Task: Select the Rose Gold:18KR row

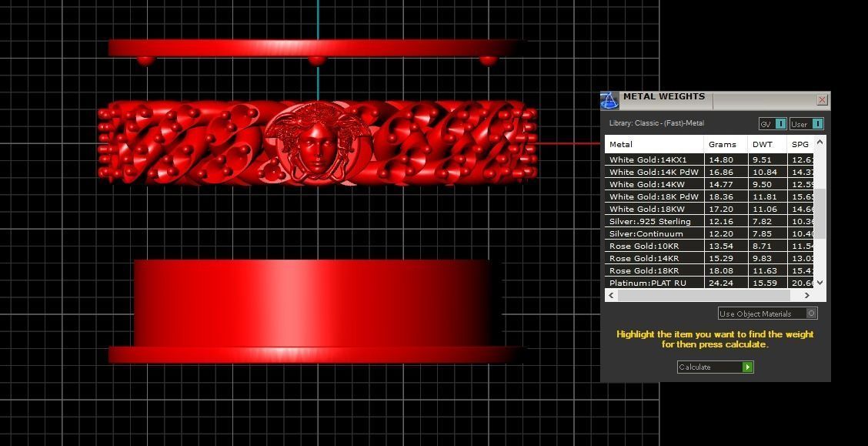Action: point(709,270)
